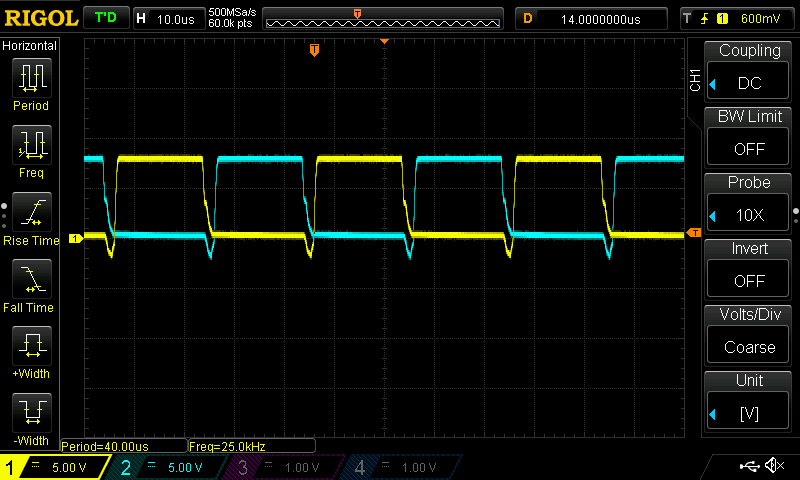Enable channel 3 tab at 1.00 V

click(286, 467)
